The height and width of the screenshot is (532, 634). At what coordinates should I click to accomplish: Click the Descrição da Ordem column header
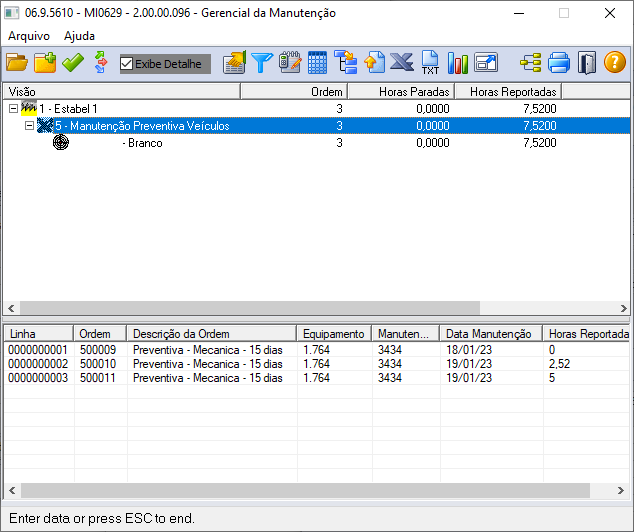coord(212,334)
